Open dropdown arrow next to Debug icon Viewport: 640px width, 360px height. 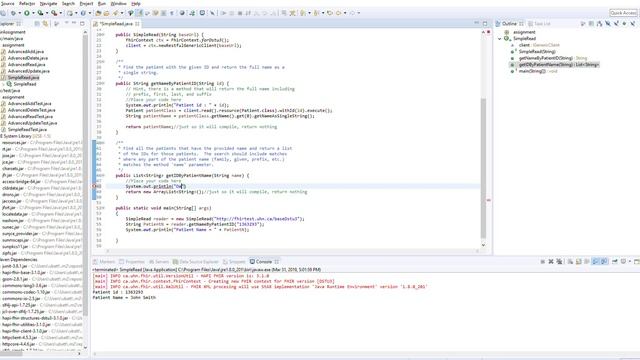pyautogui.click(x=20, y=13)
